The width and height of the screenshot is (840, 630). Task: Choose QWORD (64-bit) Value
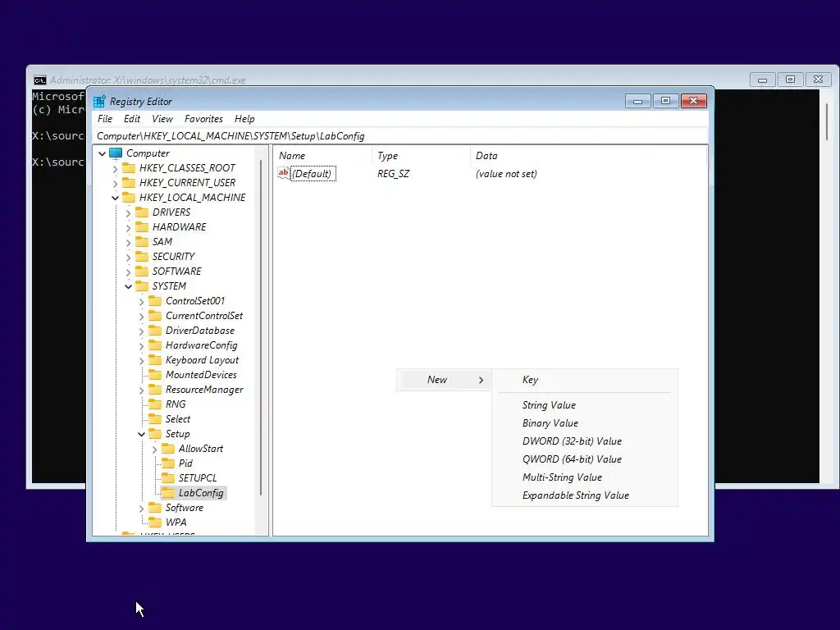585,459
